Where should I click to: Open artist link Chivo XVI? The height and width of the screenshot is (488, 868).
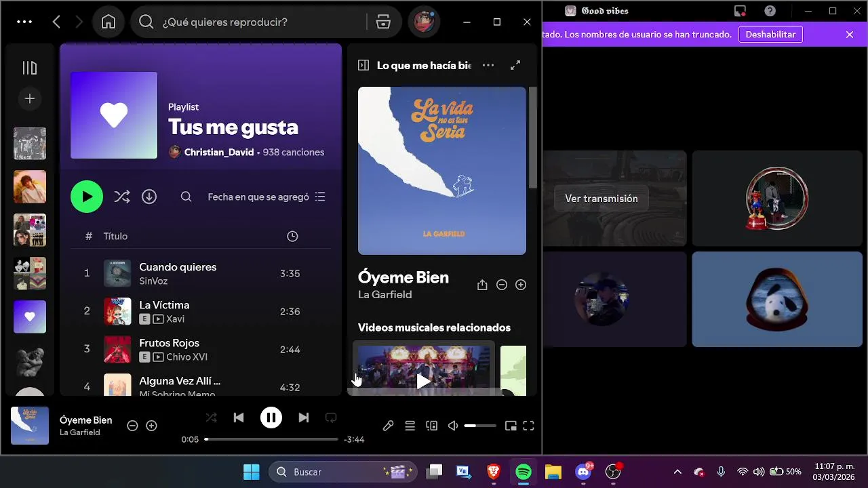coord(186,357)
